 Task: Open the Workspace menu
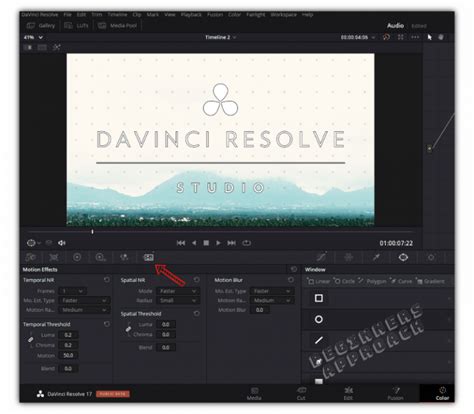tap(283, 15)
